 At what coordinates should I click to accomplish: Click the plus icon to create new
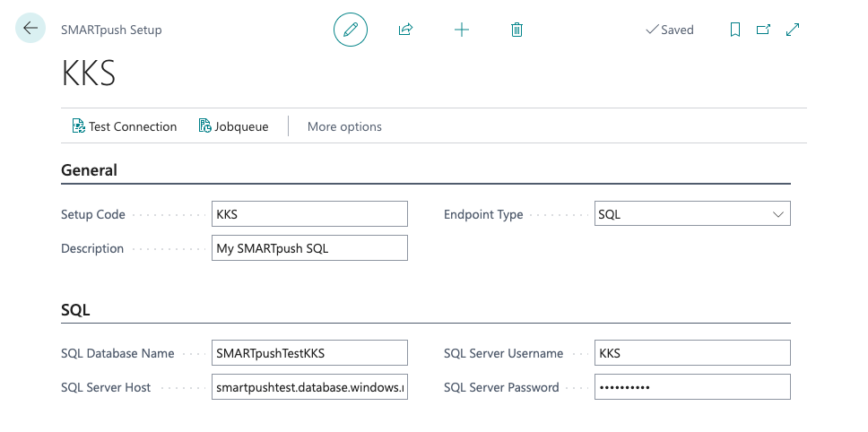461,30
